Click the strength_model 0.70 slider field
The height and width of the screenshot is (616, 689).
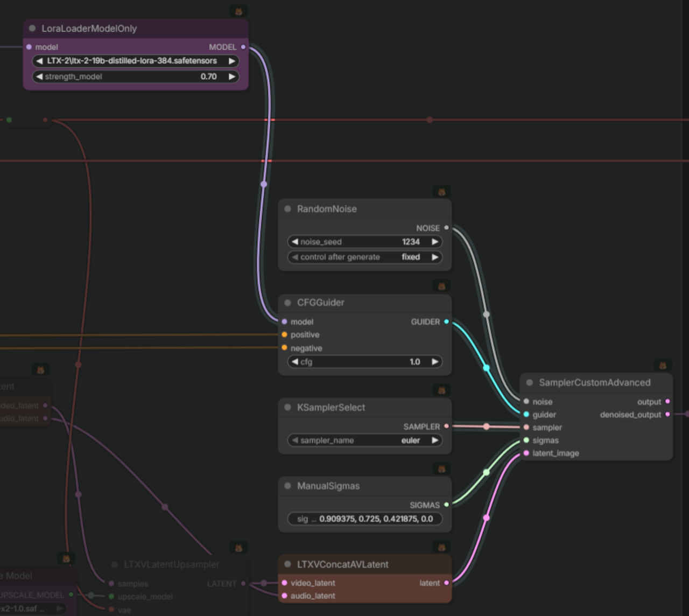point(135,76)
